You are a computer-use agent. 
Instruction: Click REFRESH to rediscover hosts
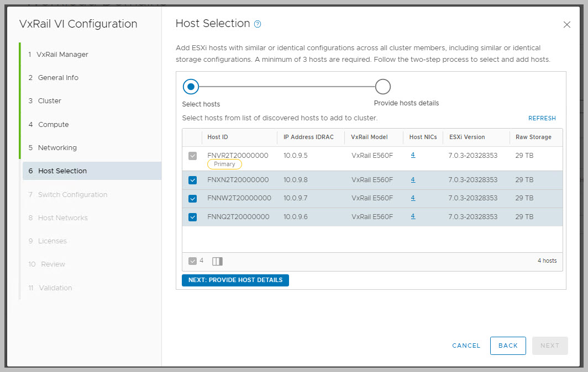[542, 118]
